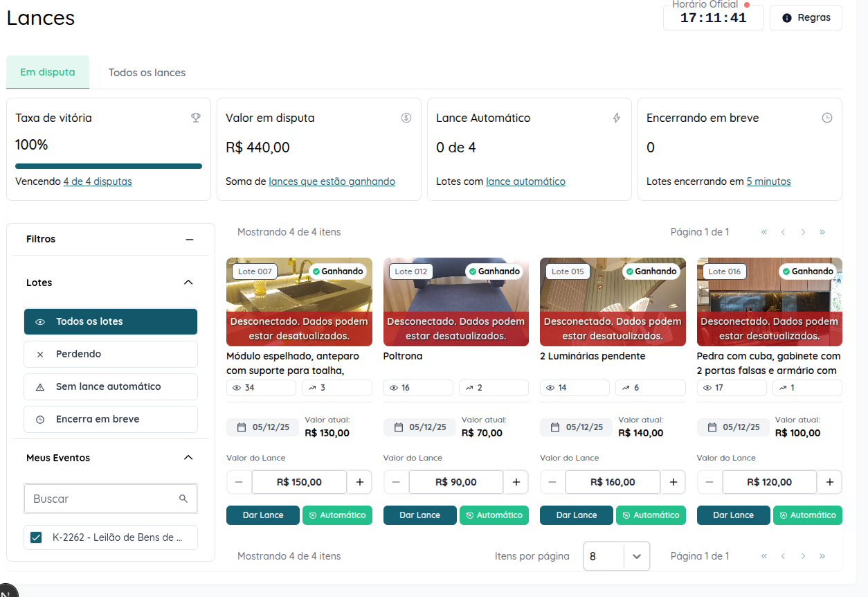Image resolution: width=868 pixels, height=597 pixels.
Task: Click the Taxa de vitória progress bar
Action: click(x=109, y=166)
